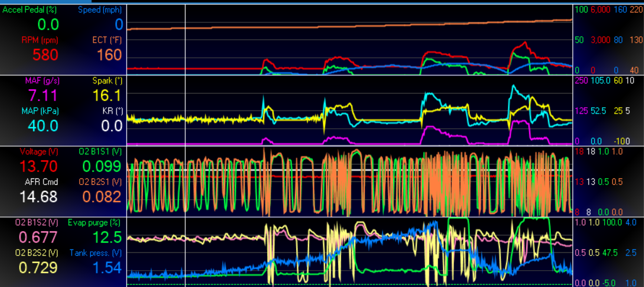Click the Tank press. reading 1.54
The width and height of the screenshot is (644, 287).
pos(107,268)
